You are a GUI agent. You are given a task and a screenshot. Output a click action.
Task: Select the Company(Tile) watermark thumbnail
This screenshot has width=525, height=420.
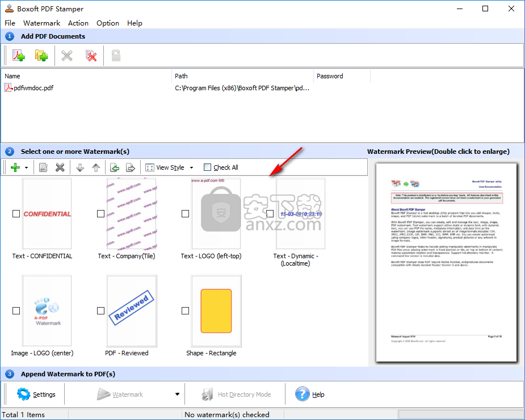pyautogui.click(x=132, y=213)
